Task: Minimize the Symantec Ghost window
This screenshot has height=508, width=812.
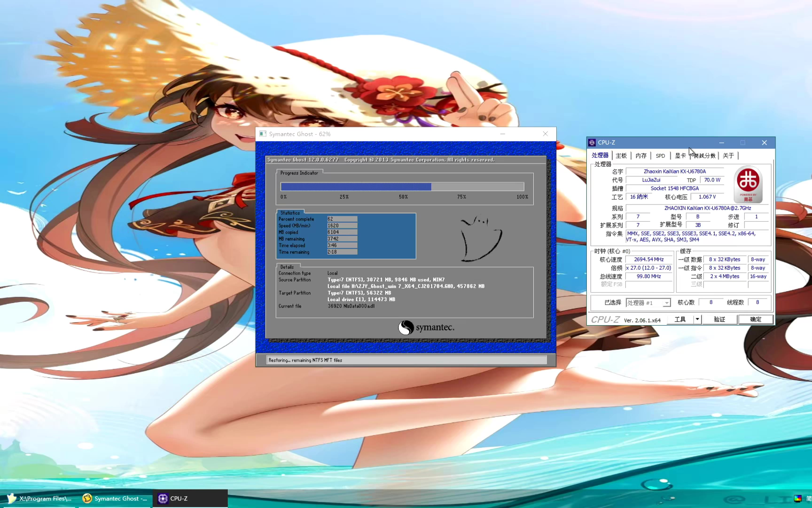Action: (503, 134)
